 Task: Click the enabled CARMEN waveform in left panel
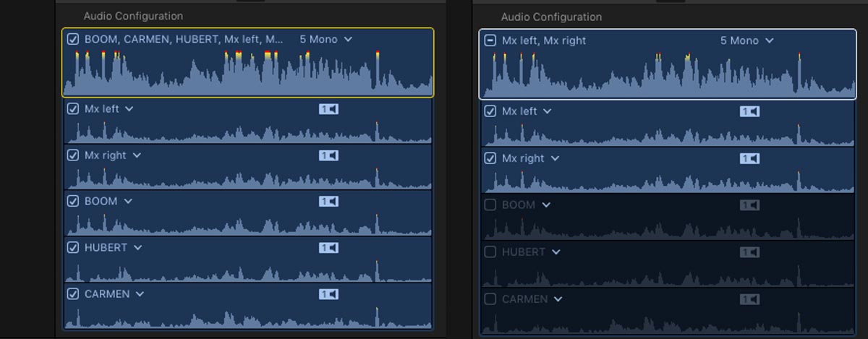(x=248, y=316)
